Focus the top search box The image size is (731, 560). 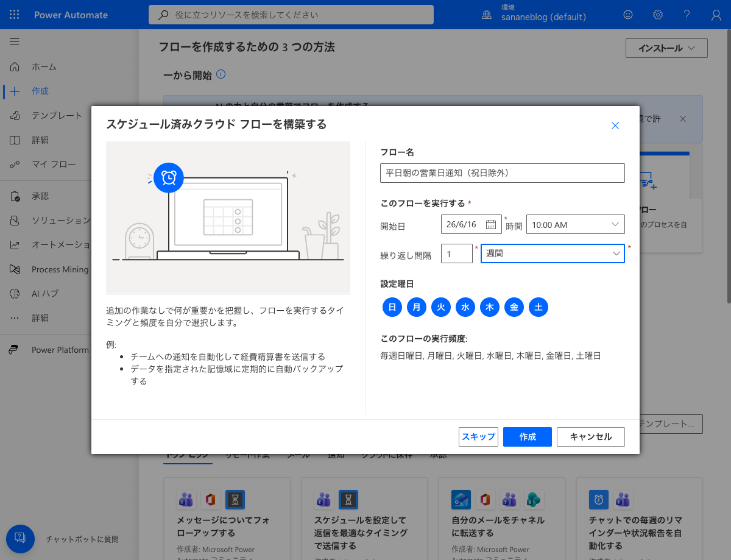[x=291, y=15]
